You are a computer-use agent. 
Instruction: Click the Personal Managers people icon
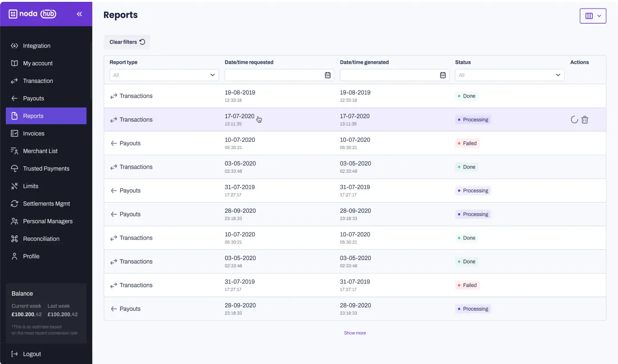pyautogui.click(x=14, y=221)
